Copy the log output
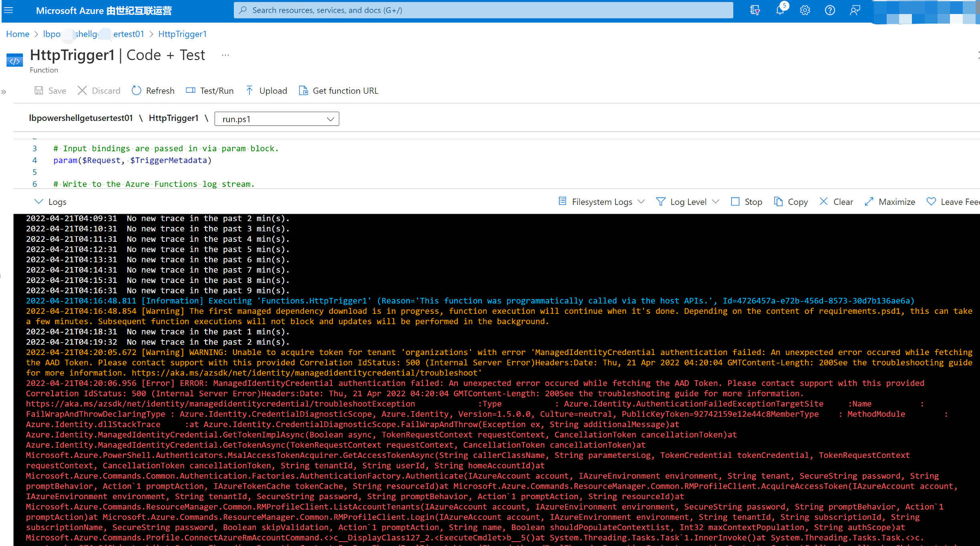 coord(791,202)
